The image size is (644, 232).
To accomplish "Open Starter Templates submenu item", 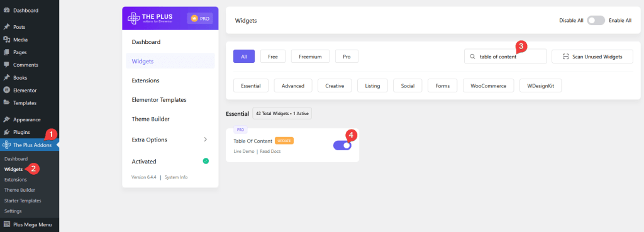I will coord(23,201).
